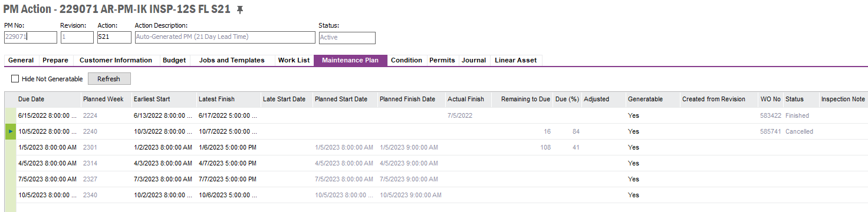This screenshot has width=868, height=212.
Task: Click the Adjusted column header
Action: (603, 99)
